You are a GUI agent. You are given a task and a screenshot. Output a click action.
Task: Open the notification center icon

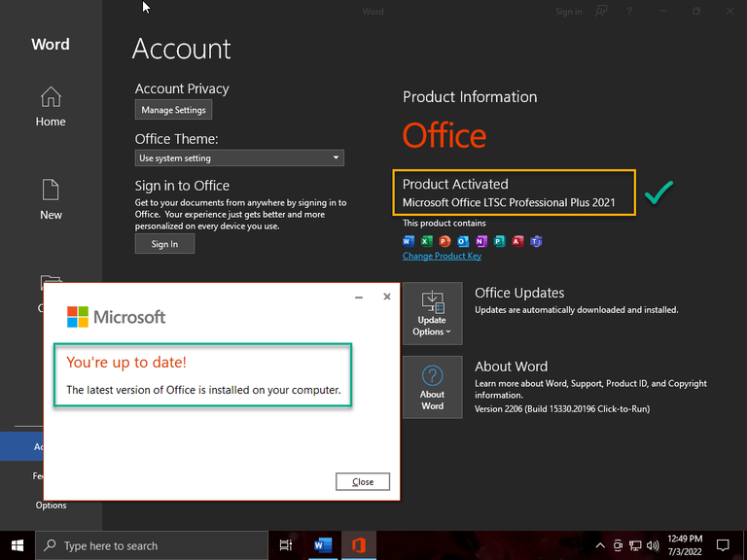tap(723, 545)
